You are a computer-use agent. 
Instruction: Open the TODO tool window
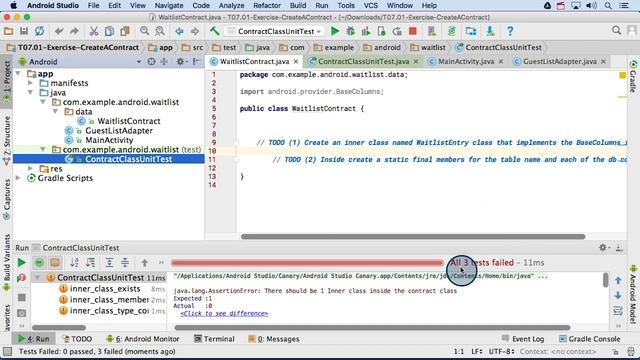(x=77, y=339)
